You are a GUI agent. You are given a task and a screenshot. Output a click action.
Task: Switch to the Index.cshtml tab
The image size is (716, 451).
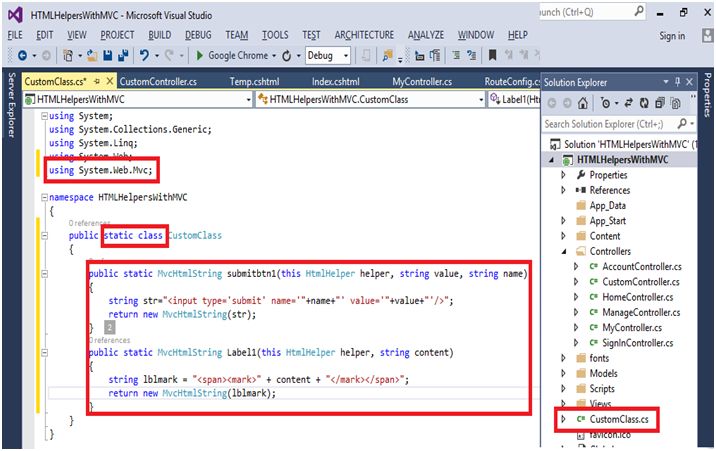click(x=336, y=81)
